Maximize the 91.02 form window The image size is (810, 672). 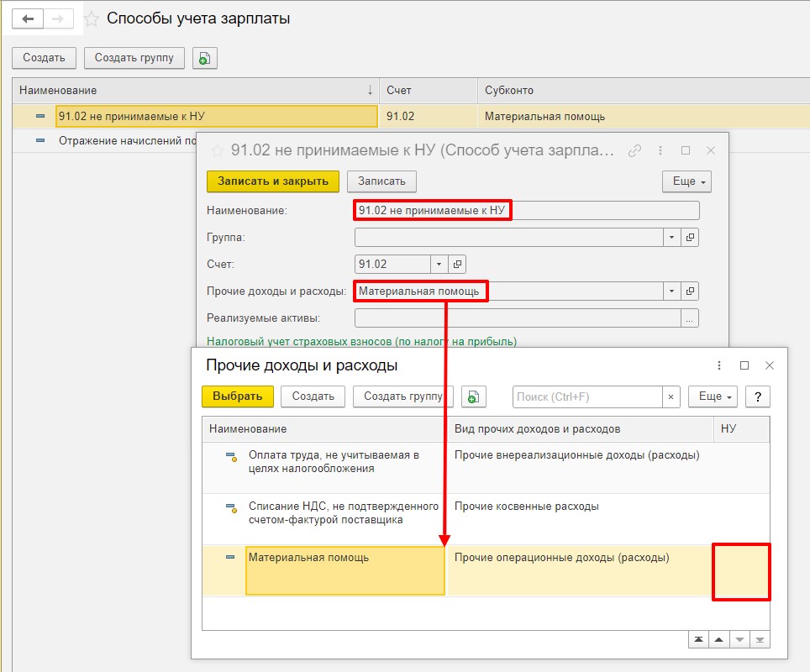[x=686, y=150]
